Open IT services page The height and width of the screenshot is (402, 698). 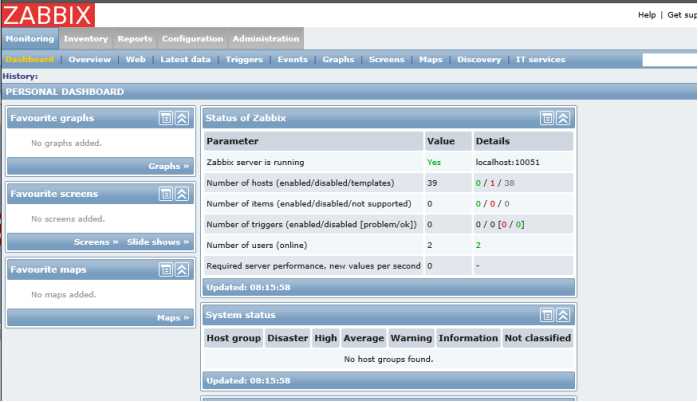click(540, 60)
